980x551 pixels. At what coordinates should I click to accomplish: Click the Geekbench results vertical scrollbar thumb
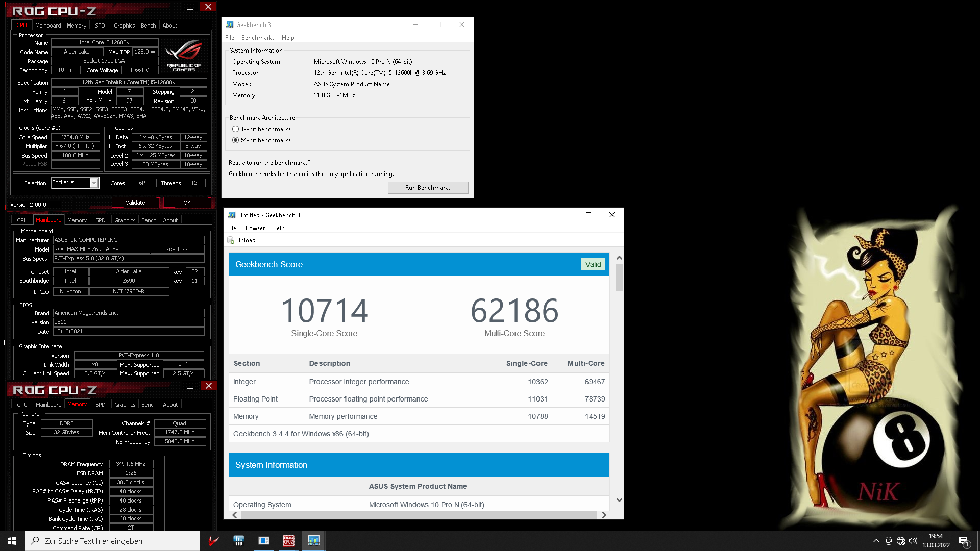[619, 278]
